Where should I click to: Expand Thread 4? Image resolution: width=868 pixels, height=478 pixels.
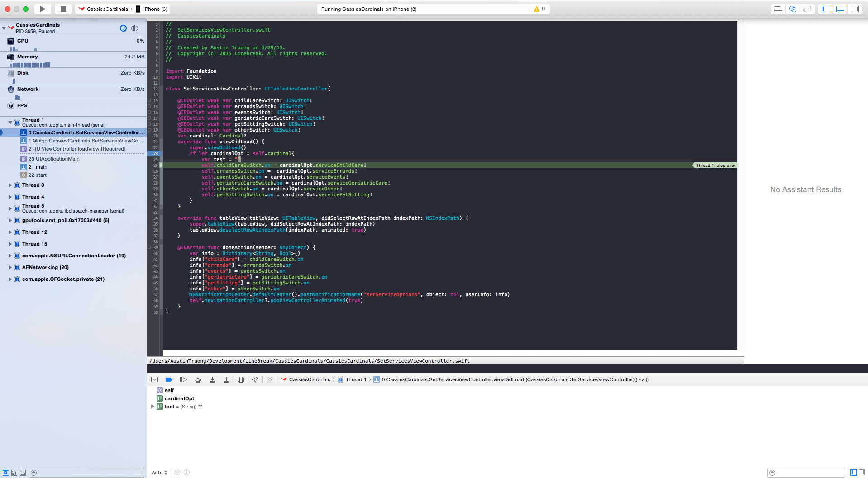coord(10,197)
